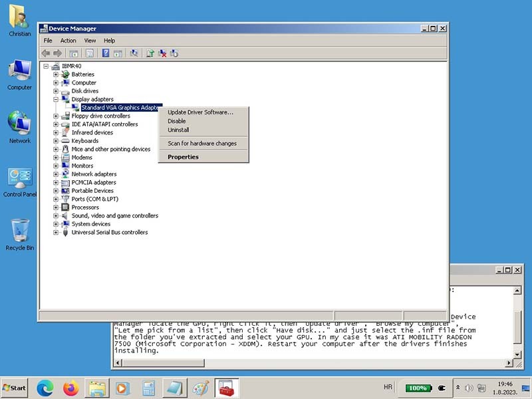The height and width of the screenshot is (399, 532).
Task: Open the Recycle Bin desktop icon
Action: pos(20,234)
